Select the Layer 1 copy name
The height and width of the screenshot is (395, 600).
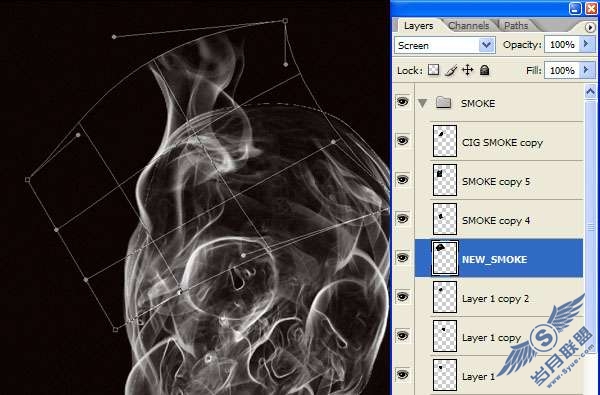(x=491, y=338)
